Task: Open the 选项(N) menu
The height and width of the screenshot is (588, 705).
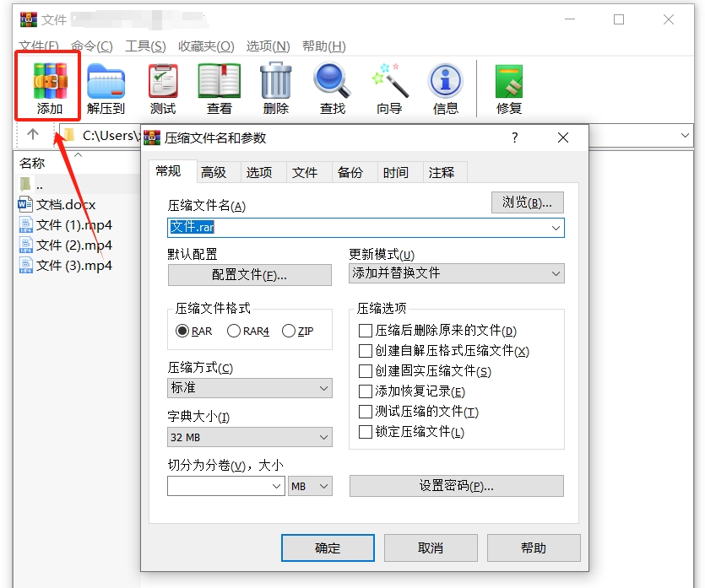Action: point(268,46)
